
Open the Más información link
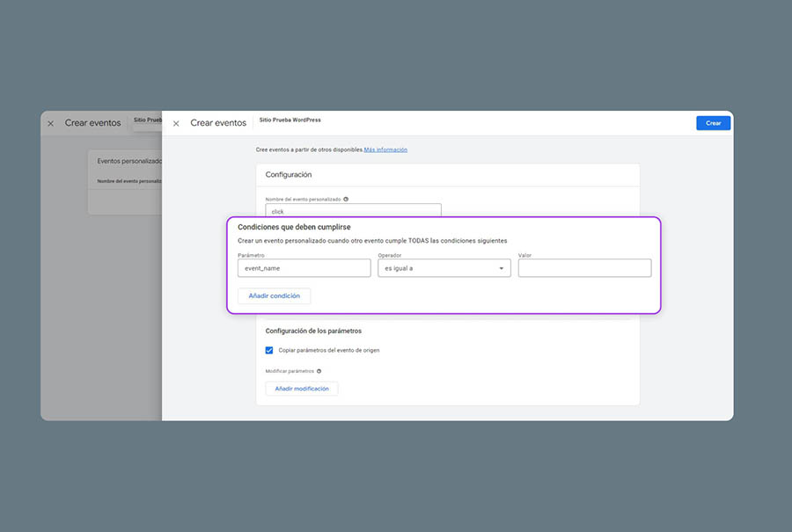coord(385,149)
